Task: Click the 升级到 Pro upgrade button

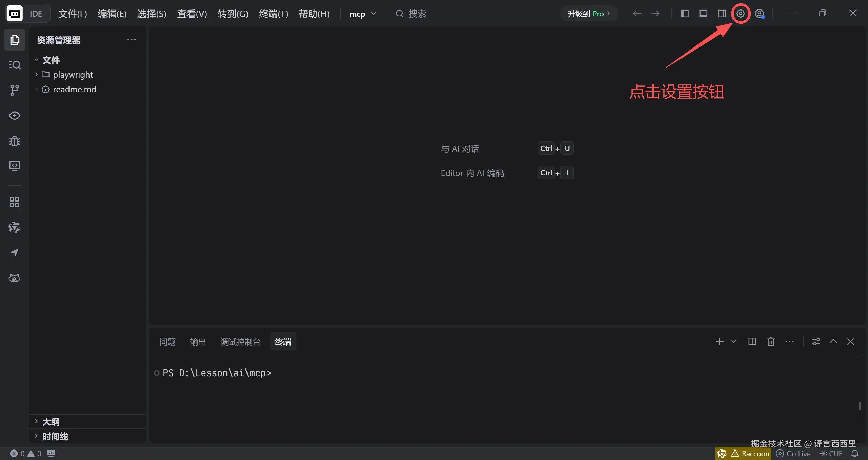Action: [589, 14]
